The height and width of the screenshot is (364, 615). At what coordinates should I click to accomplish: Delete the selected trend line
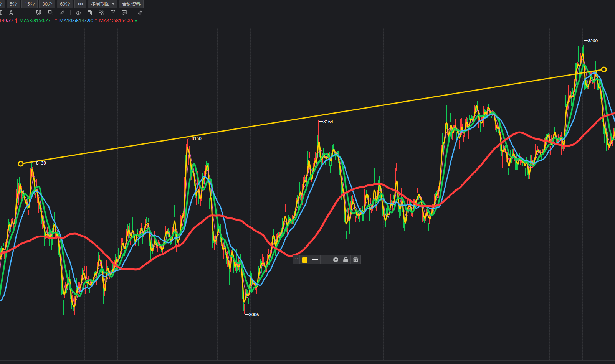pyautogui.click(x=356, y=260)
